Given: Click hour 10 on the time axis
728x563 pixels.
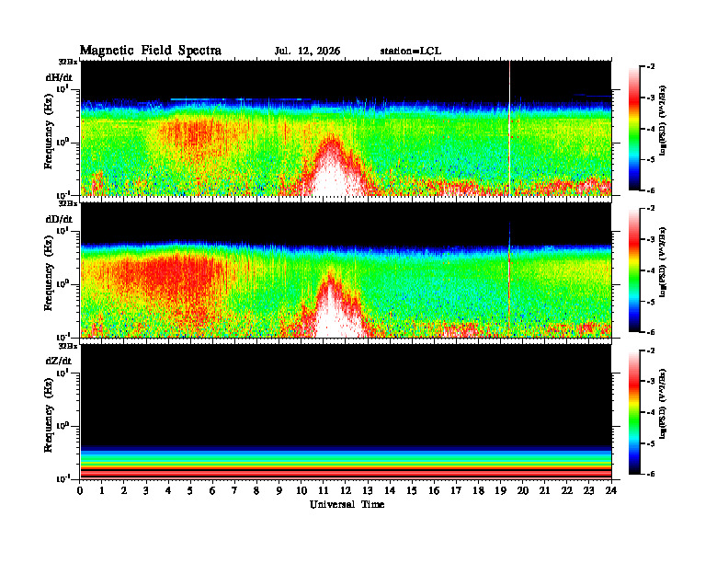Looking at the screenshot, I should click(x=301, y=490).
